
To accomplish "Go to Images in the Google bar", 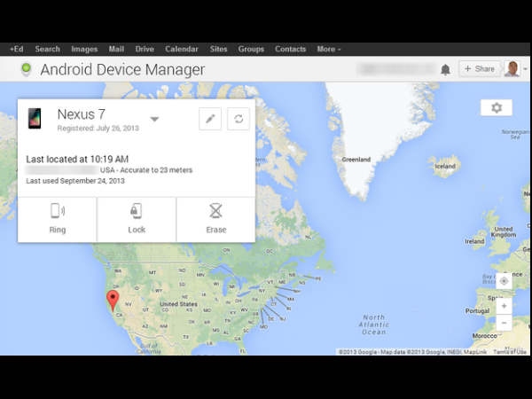I will coord(84,49).
